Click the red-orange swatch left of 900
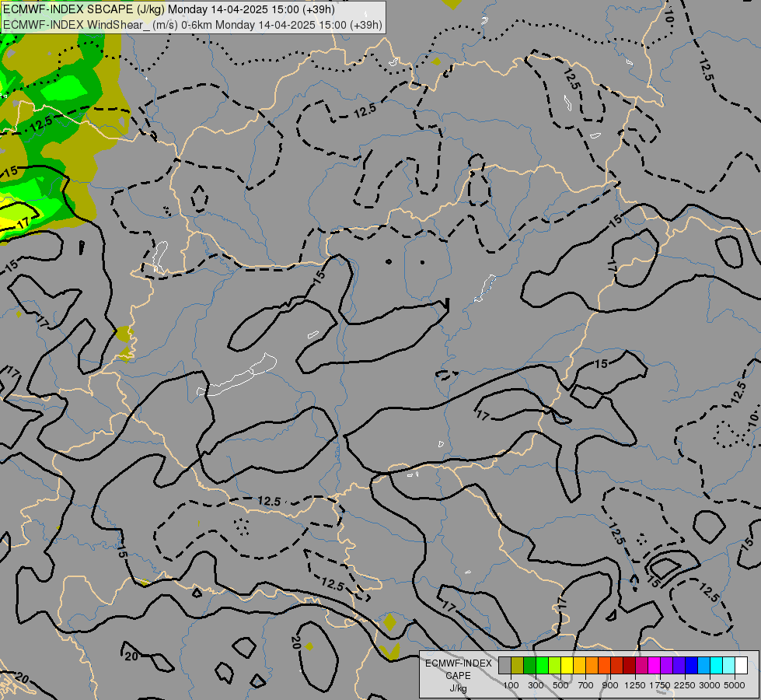This screenshot has width=761, height=700. (604, 665)
